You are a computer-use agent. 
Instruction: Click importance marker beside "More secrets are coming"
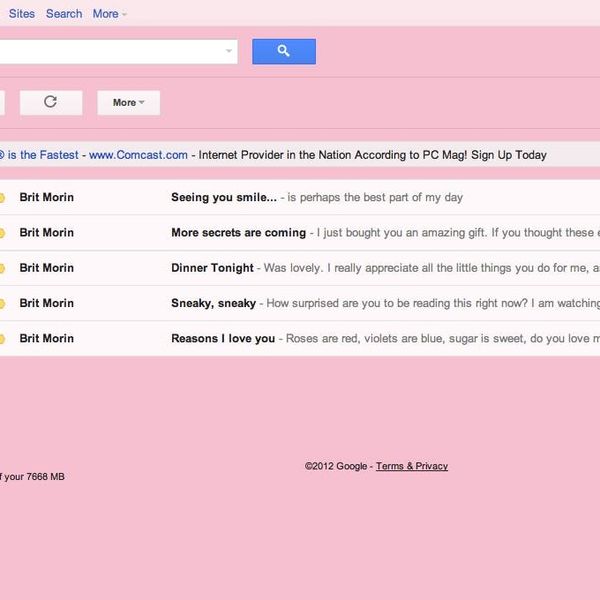pyautogui.click(x=2, y=233)
